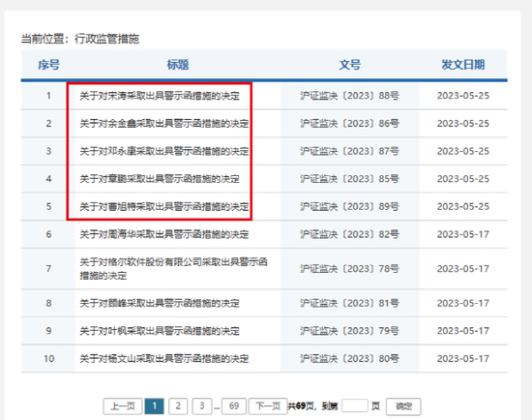The image size is (532, 420).
Task: Go to page 2 in pagination
Action: (x=178, y=406)
